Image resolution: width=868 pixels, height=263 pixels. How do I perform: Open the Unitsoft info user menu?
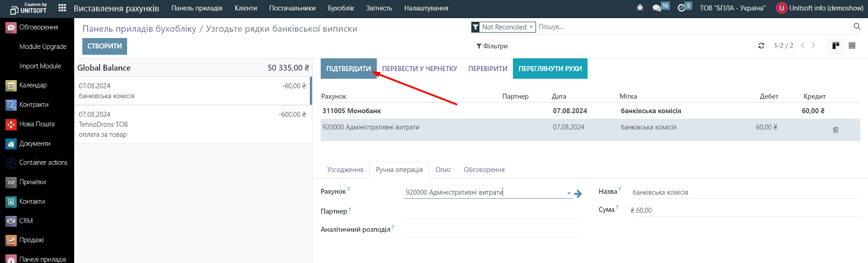[x=820, y=8]
